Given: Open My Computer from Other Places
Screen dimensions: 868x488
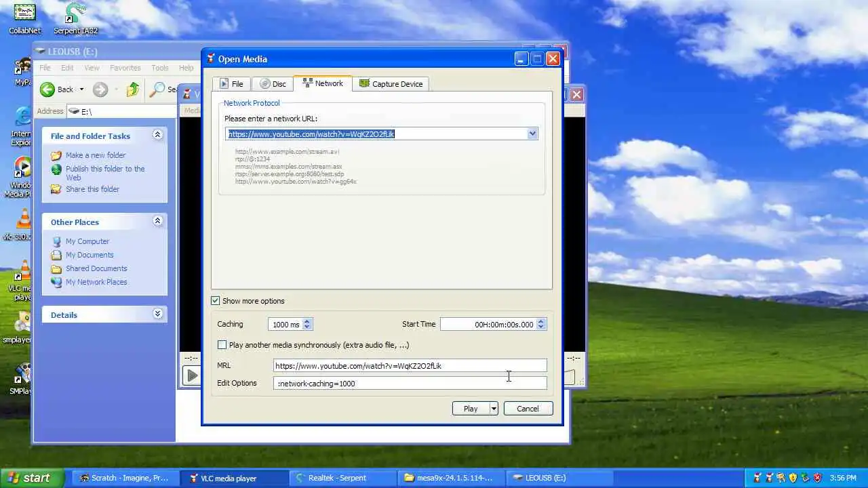Looking at the screenshot, I should point(87,241).
